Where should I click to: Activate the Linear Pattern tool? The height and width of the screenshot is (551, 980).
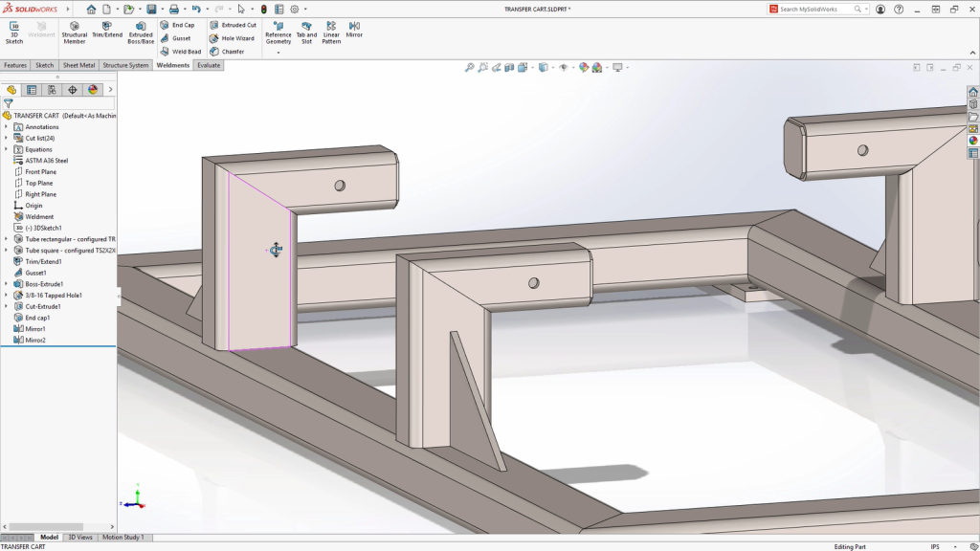pyautogui.click(x=331, y=33)
